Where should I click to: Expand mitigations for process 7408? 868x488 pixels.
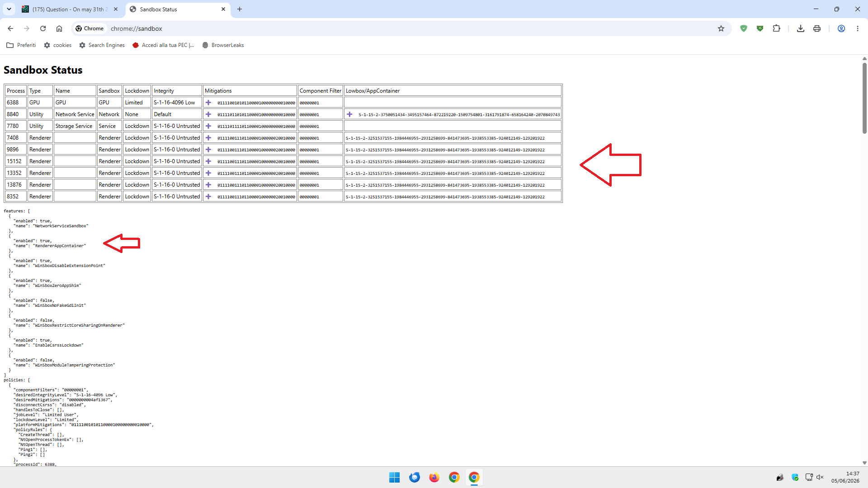tap(208, 138)
